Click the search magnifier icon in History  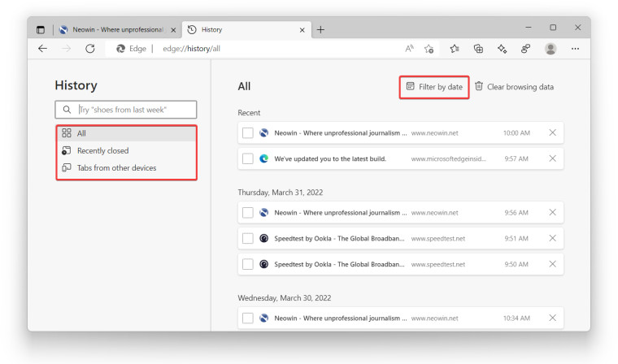pos(67,110)
